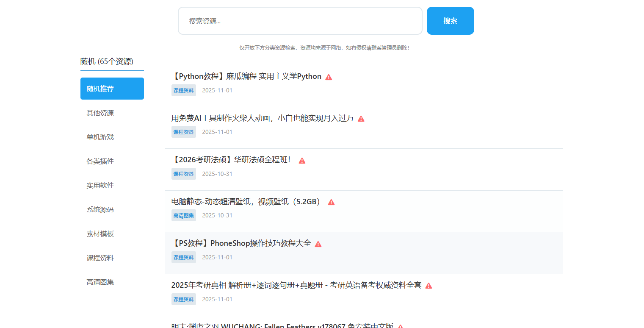Viewport: 644px width, 328px height.
Task: Click 课程资料 tag under 2026考研法硕 entry
Action: [183, 174]
